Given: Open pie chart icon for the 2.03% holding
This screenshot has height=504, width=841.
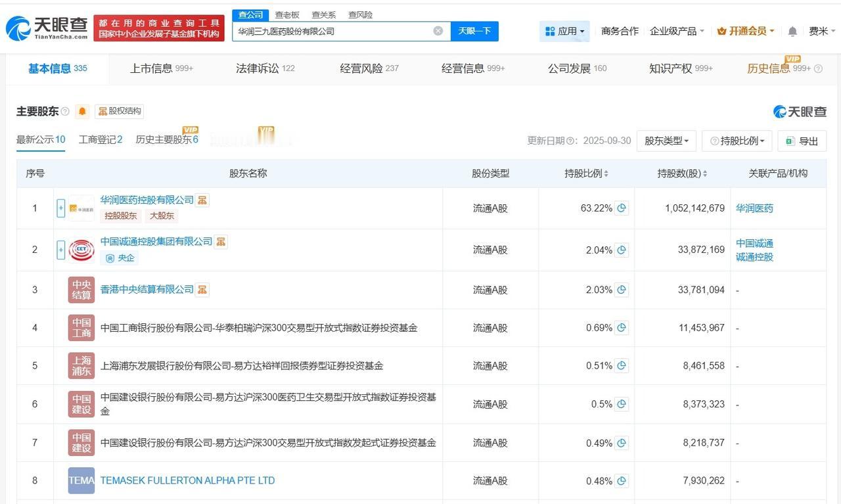Looking at the screenshot, I should (x=622, y=290).
